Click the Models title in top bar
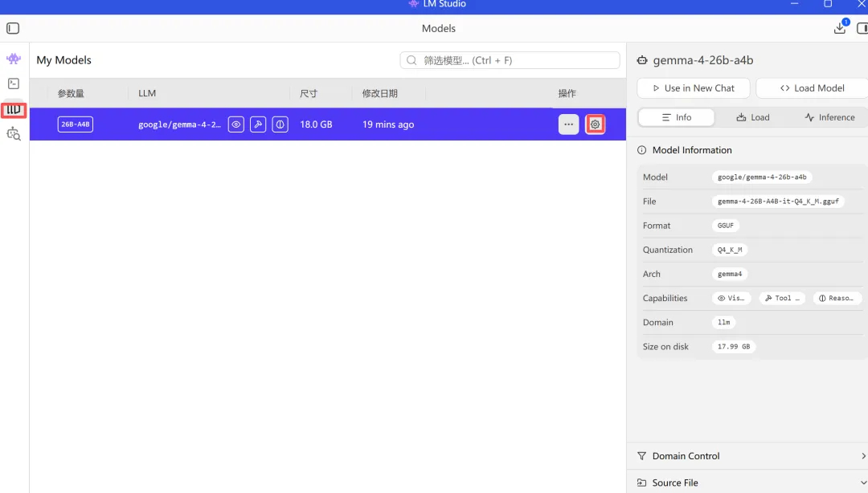The height and width of the screenshot is (493, 868). [439, 28]
